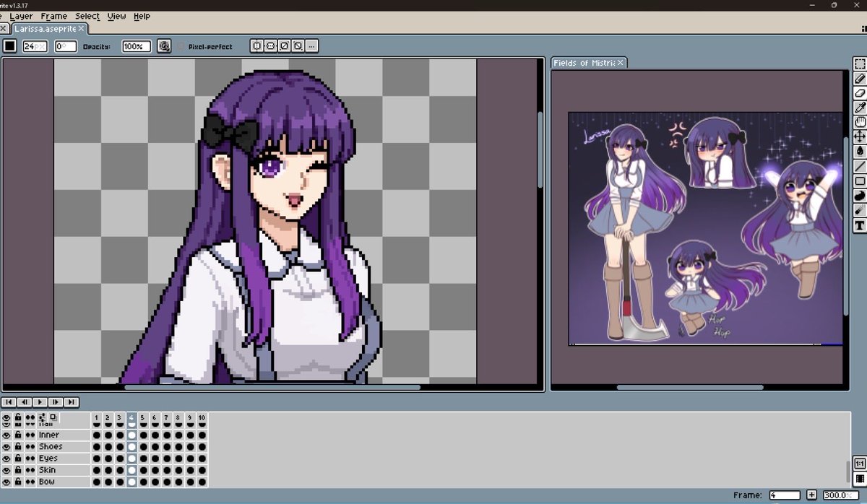This screenshot has width=867, height=504.
Task: Select the Contour tool
Action: tap(860, 196)
